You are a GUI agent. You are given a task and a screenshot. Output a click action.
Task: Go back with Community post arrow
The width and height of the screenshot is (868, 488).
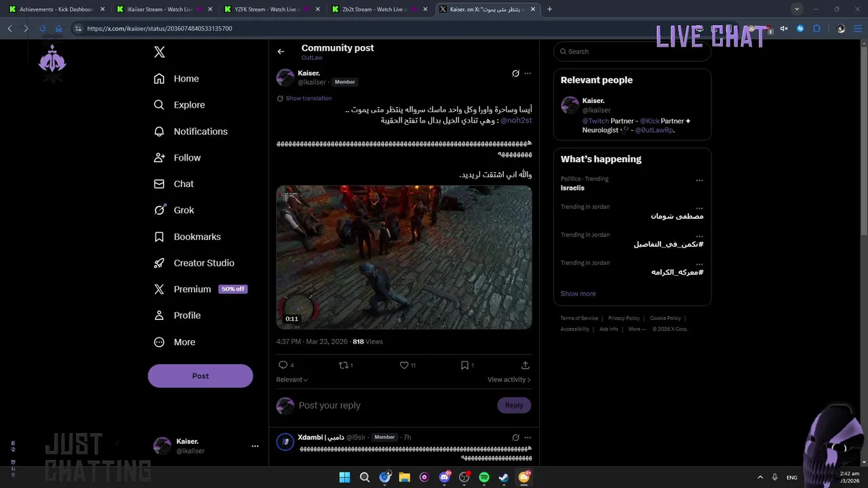(281, 52)
